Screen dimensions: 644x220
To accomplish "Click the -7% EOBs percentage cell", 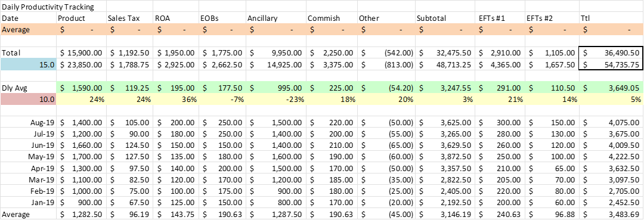I will tap(222, 99).
